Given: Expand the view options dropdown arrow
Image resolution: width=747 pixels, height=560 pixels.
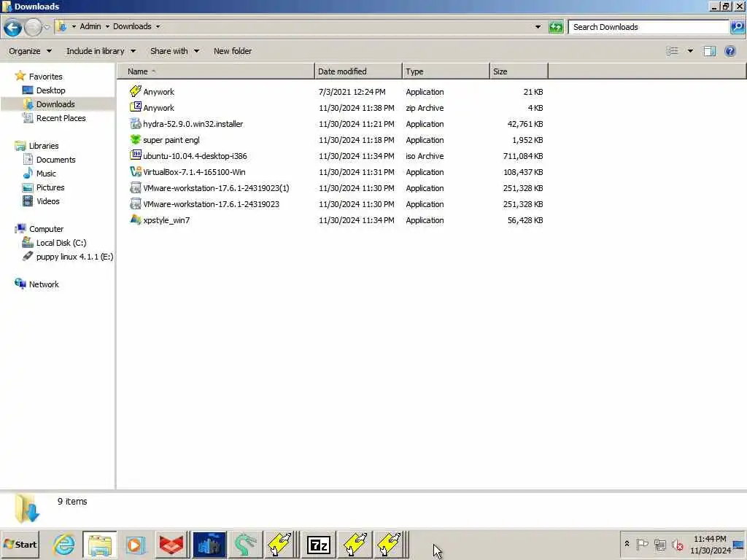Looking at the screenshot, I should pos(690,51).
